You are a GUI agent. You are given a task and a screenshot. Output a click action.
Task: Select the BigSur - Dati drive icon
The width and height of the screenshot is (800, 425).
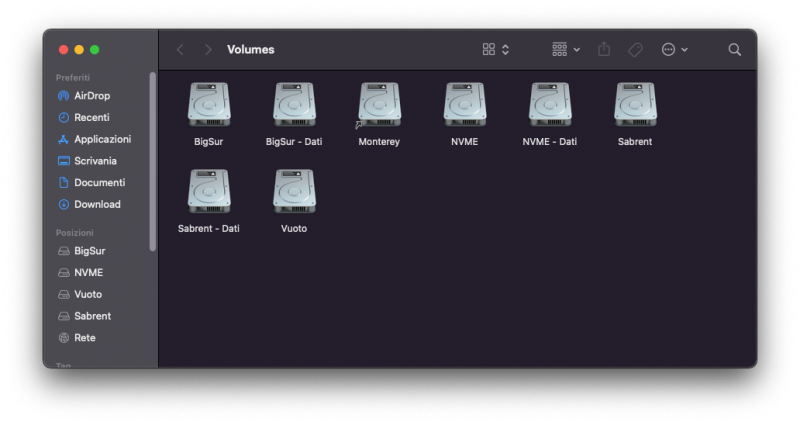click(294, 105)
